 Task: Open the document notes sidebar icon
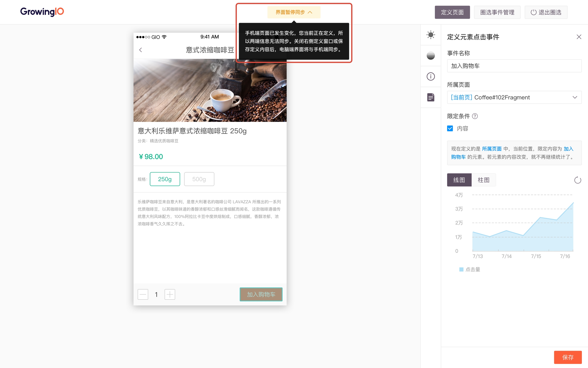[x=431, y=97]
